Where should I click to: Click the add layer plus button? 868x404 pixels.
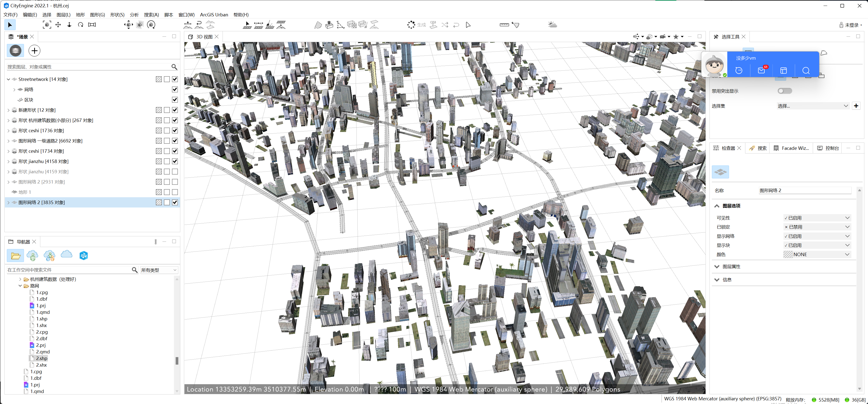pyautogui.click(x=34, y=51)
